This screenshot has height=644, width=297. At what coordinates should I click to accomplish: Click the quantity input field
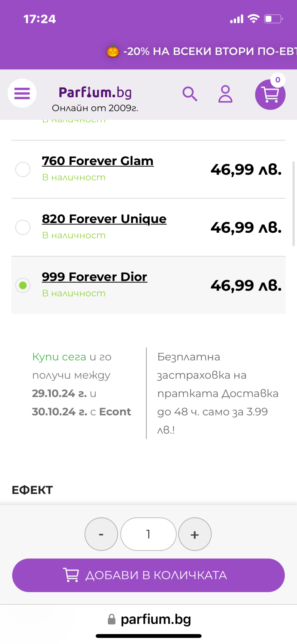[x=148, y=534]
